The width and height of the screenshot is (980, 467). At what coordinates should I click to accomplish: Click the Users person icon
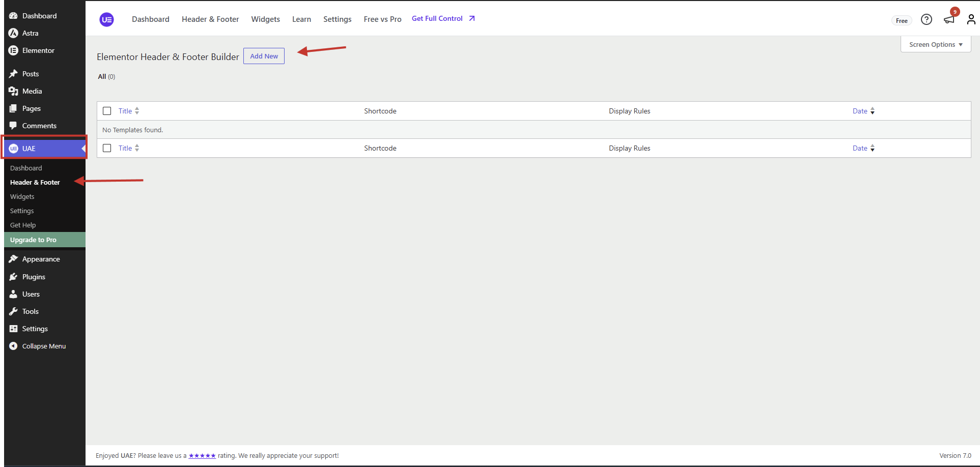click(x=13, y=294)
